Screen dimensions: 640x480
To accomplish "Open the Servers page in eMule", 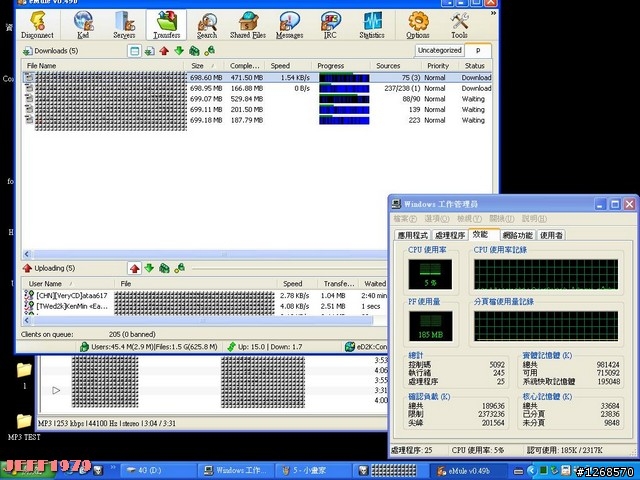I will pyautogui.click(x=124, y=25).
